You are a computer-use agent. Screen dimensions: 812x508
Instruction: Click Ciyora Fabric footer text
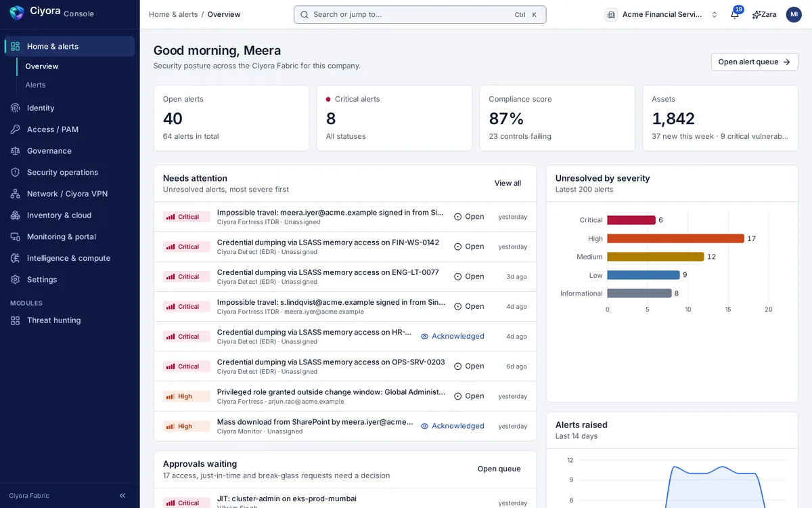click(29, 496)
